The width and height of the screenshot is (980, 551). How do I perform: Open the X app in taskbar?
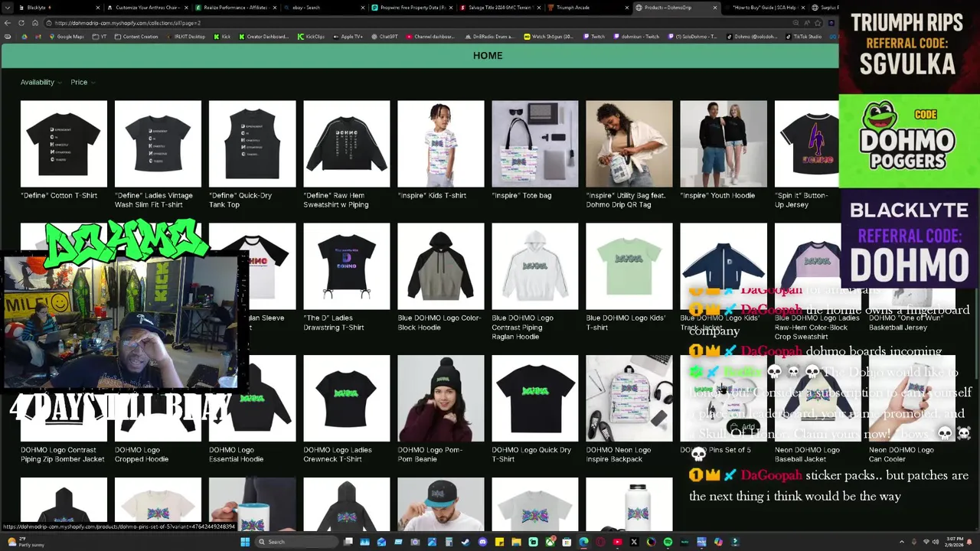pyautogui.click(x=634, y=542)
